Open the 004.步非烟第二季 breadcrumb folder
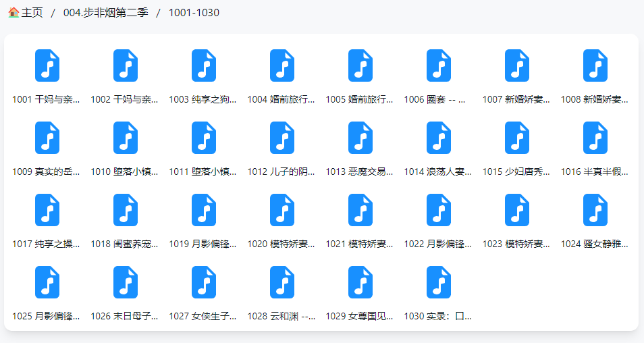Viewport: 644px width, 343px height. pyautogui.click(x=105, y=13)
